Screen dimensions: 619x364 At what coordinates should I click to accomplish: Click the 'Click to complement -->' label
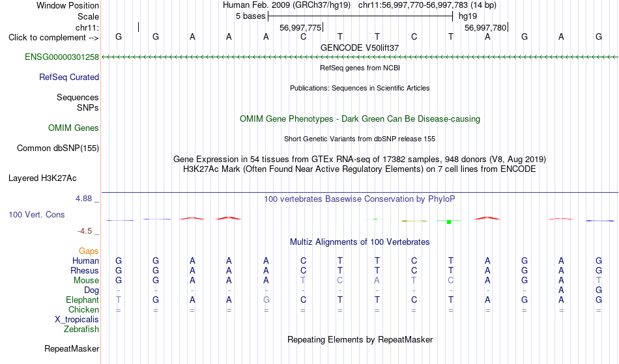[53, 38]
